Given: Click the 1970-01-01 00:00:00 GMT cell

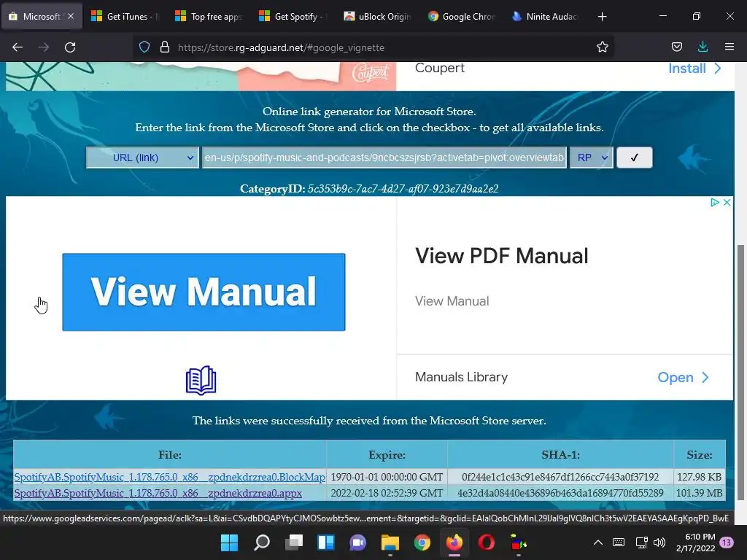Looking at the screenshot, I should click(387, 477).
